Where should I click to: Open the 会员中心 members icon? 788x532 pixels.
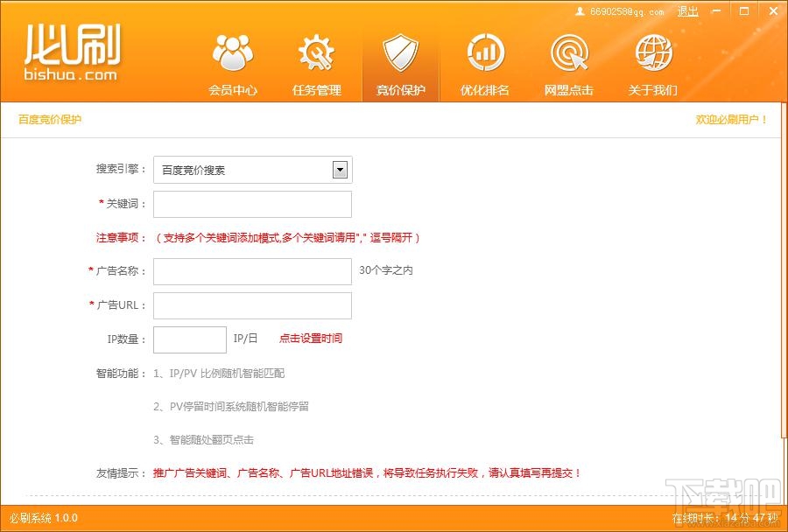click(233, 52)
